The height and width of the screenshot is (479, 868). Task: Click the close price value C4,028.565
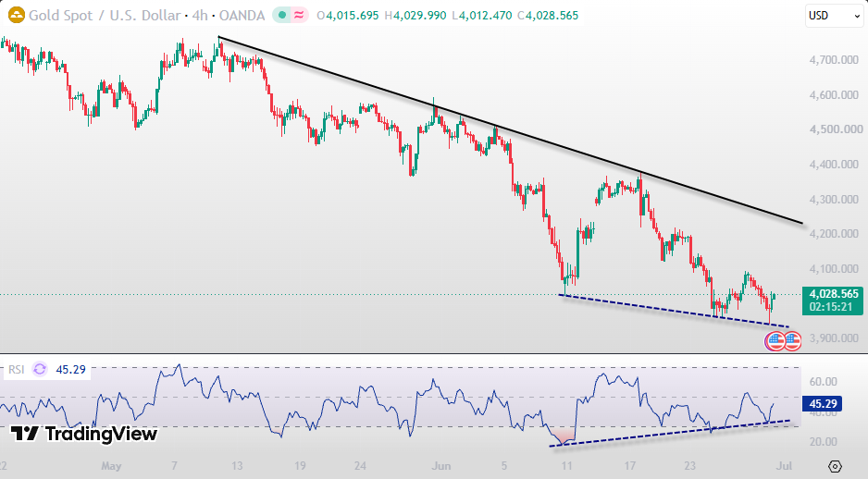548,16
